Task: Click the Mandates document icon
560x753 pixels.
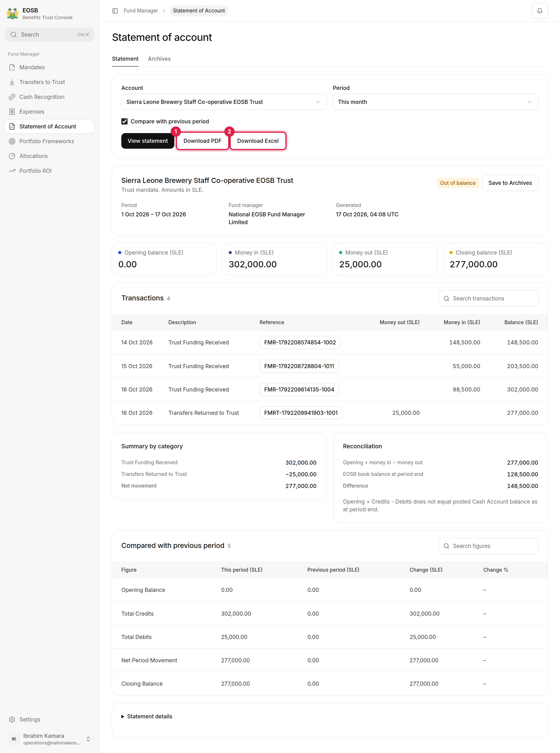Action: coord(12,67)
